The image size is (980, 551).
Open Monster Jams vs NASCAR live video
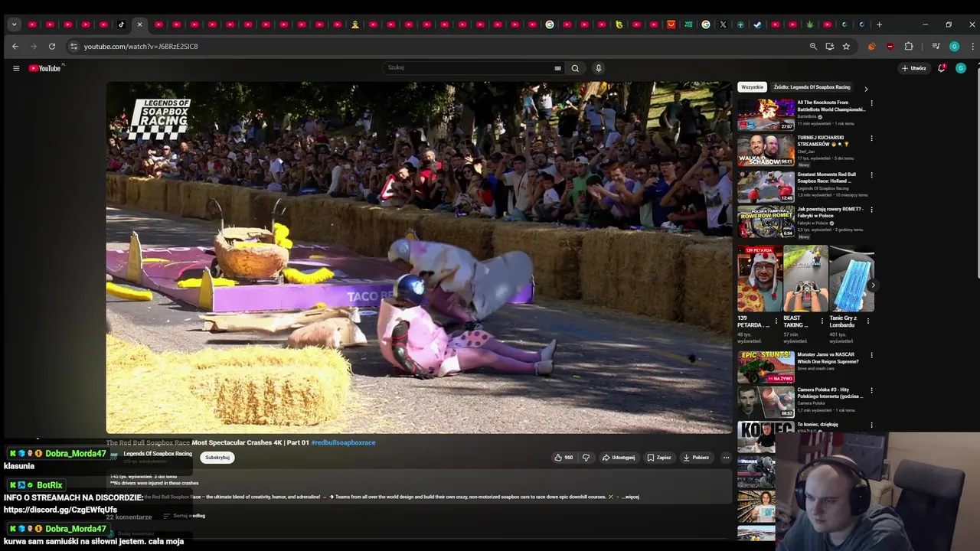tap(766, 367)
